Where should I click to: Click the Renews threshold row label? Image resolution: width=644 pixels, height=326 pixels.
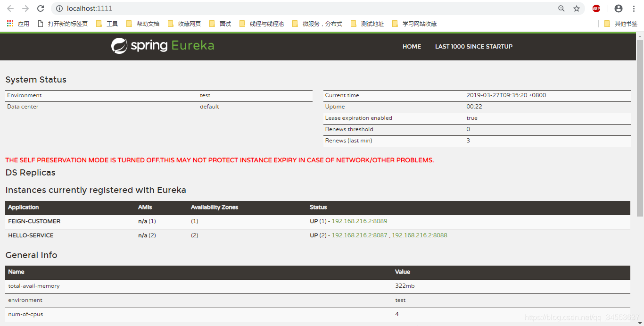(349, 129)
